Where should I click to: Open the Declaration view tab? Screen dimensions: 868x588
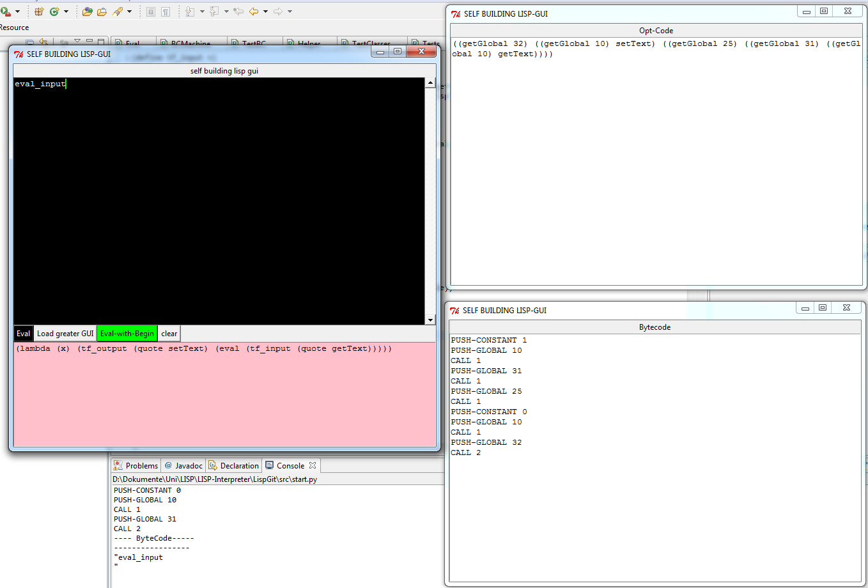click(234, 466)
